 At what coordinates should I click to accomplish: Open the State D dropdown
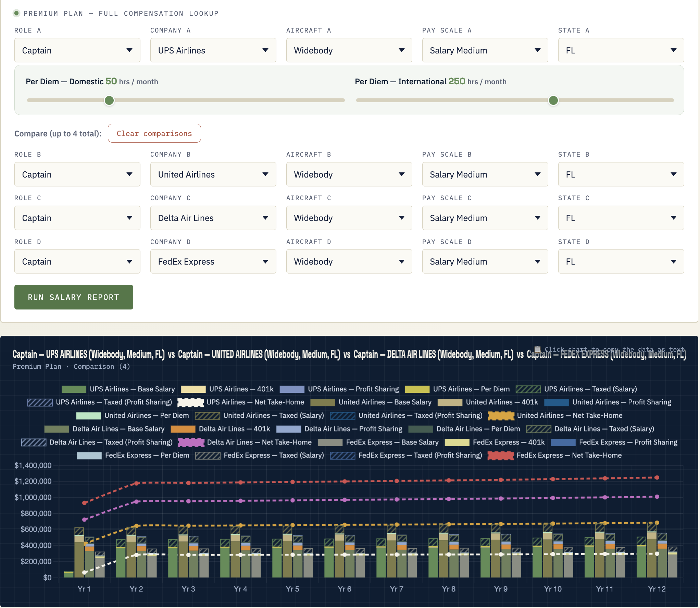coord(621,262)
